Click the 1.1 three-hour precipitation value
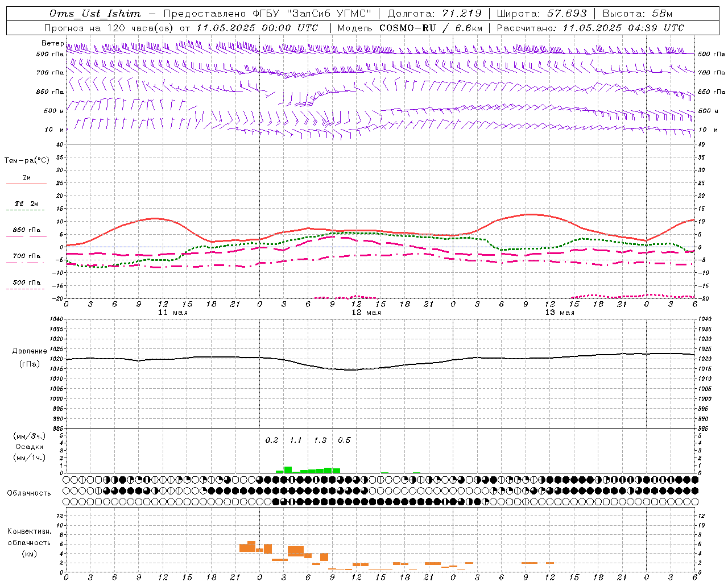The height and width of the screenshot is (582, 728). tap(296, 440)
